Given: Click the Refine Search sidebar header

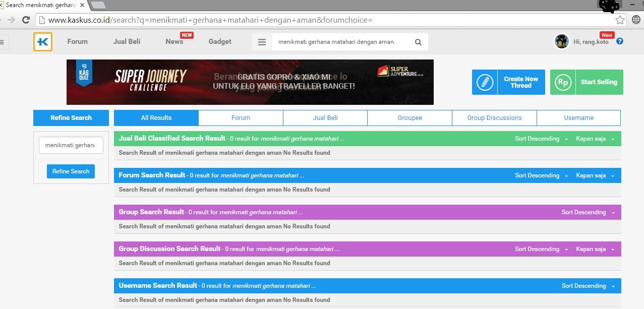Looking at the screenshot, I should click(x=71, y=118).
